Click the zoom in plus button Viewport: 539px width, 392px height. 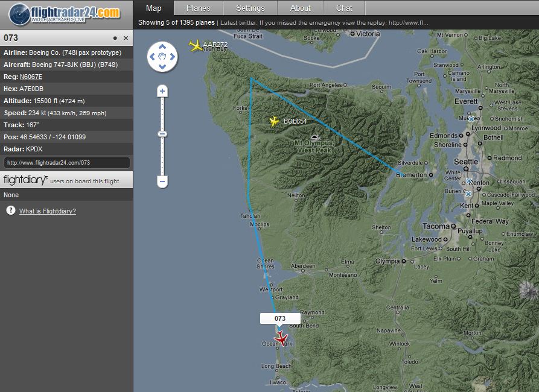coord(162,92)
